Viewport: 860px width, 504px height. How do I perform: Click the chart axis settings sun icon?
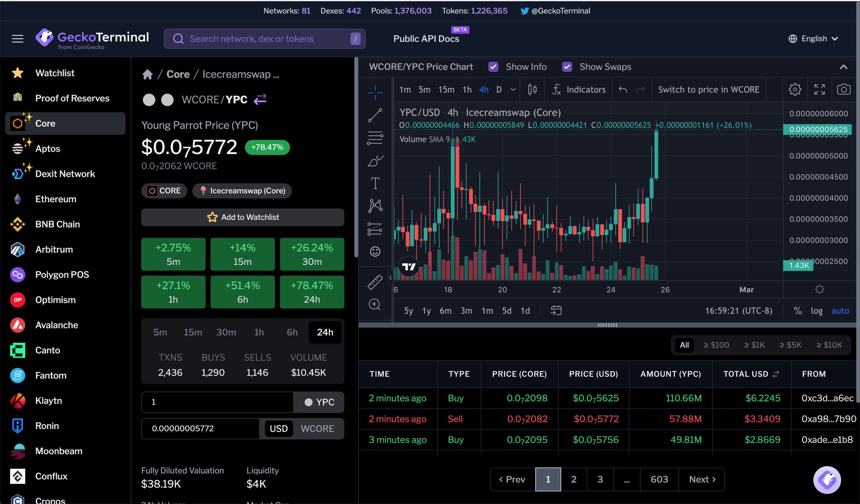point(819,289)
